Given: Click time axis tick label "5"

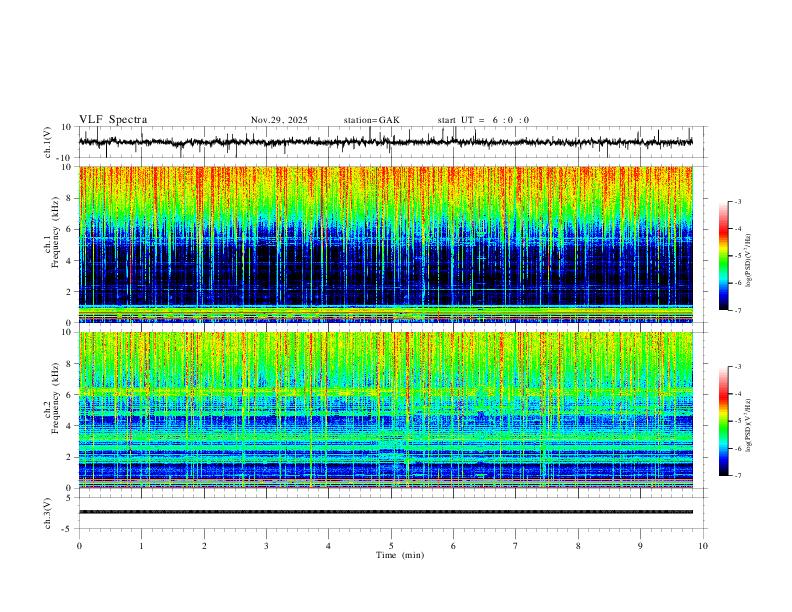Looking at the screenshot, I should coord(391,546).
